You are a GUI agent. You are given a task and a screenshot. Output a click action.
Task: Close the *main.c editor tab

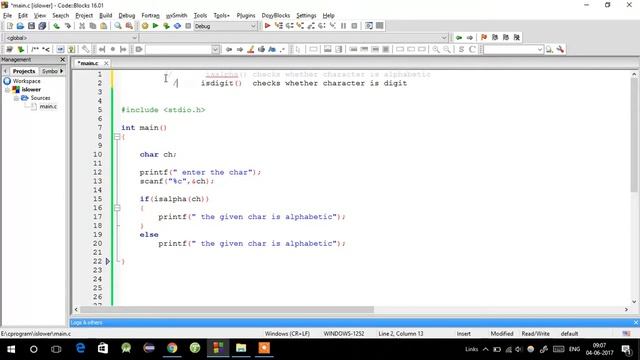(x=106, y=63)
